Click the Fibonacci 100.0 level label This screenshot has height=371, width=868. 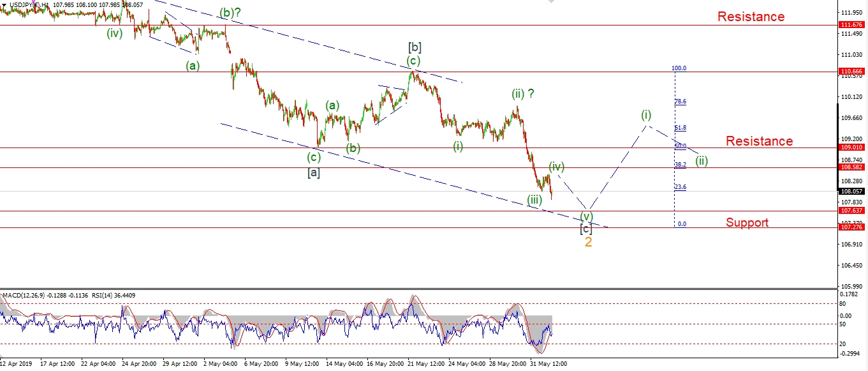(x=679, y=68)
